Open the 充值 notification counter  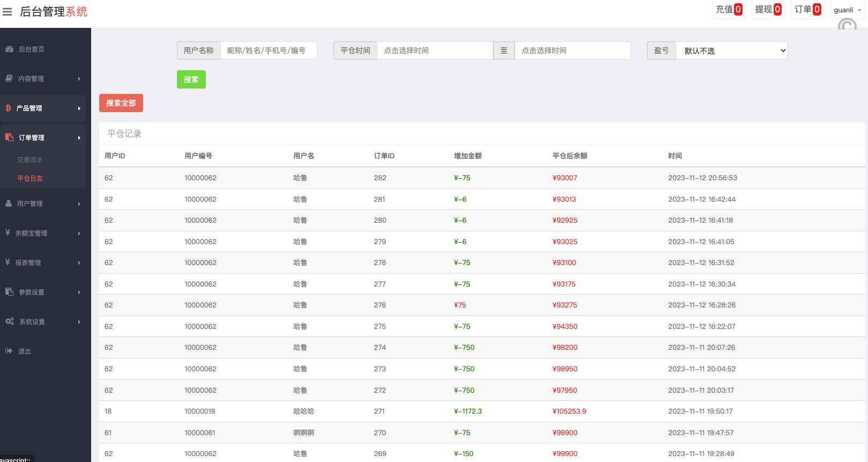[x=729, y=10]
